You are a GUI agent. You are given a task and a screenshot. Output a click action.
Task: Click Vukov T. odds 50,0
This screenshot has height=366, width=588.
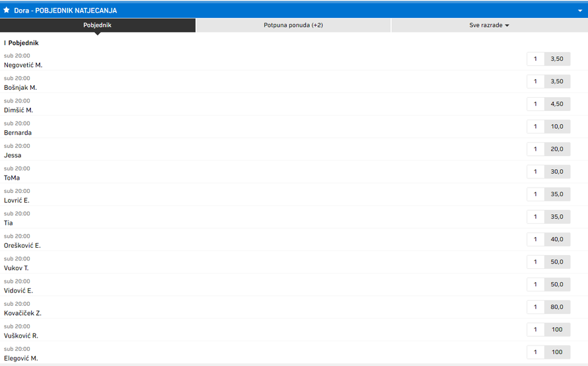coord(556,262)
